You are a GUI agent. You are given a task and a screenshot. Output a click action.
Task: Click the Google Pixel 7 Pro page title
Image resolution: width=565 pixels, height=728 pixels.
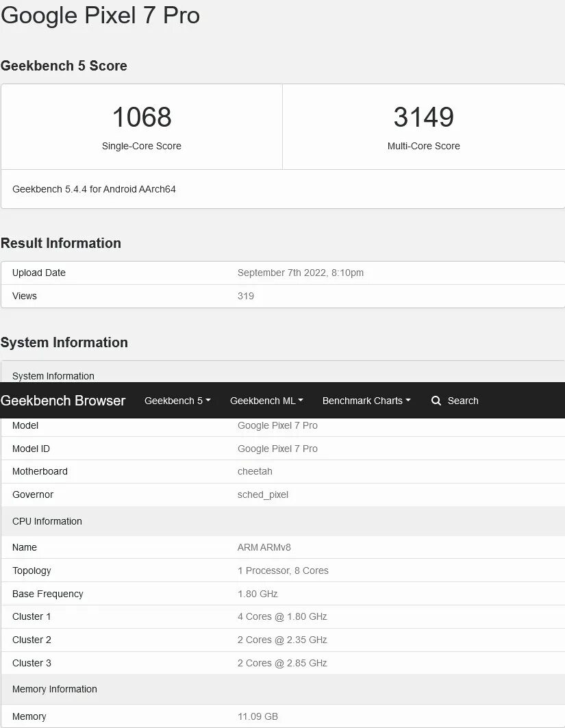click(100, 15)
